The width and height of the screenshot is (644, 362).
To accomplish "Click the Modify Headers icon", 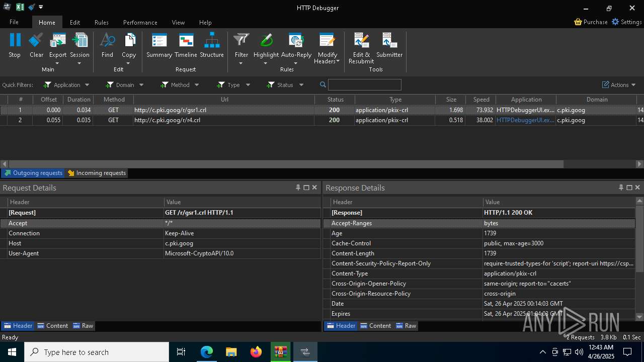I will pyautogui.click(x=327, y=40).
